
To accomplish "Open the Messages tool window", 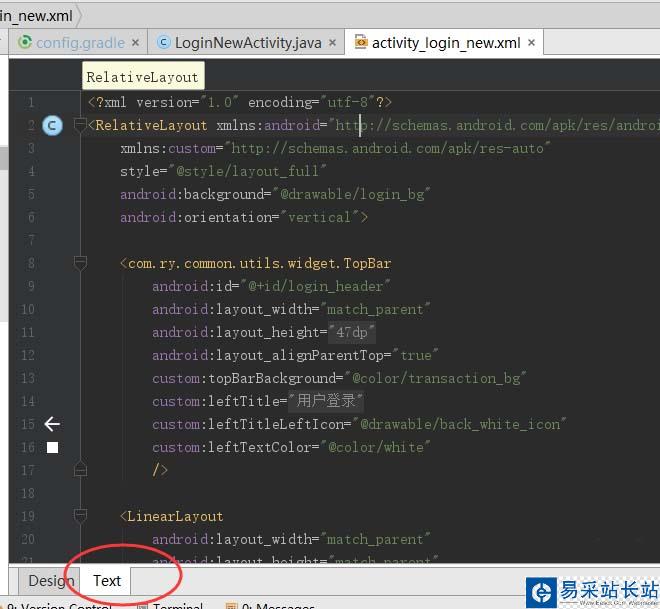I will point(271,606).
